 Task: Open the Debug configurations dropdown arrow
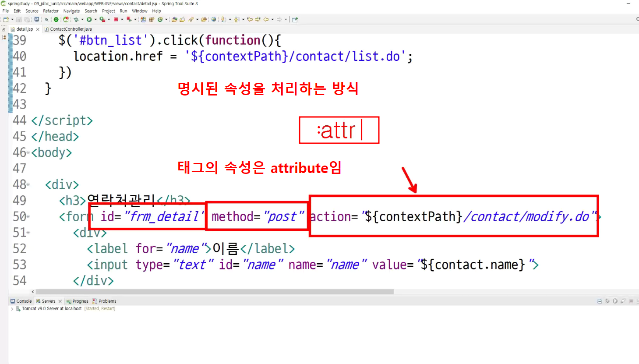coord(82,19)
